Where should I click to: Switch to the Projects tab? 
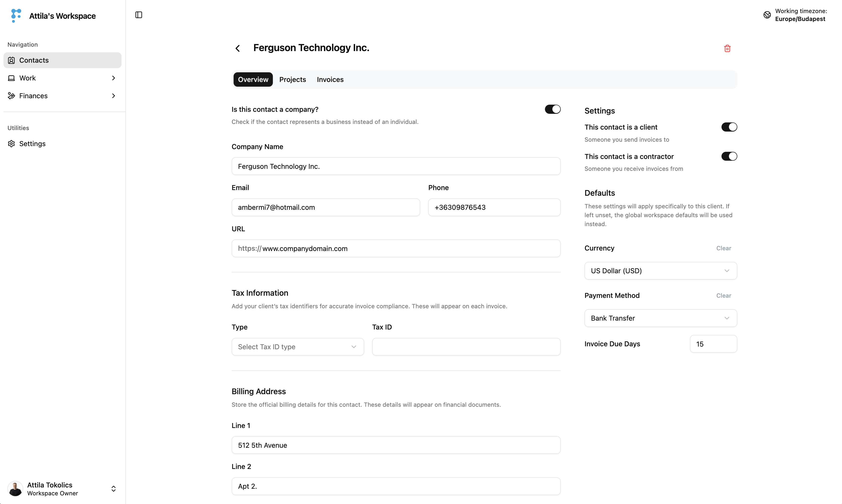(292, 79)
